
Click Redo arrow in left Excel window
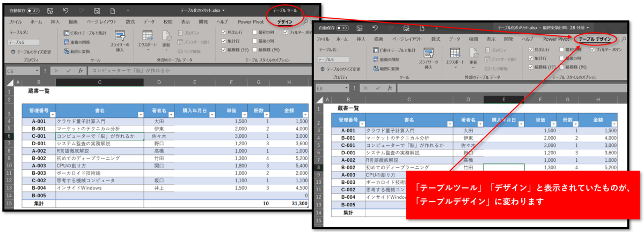pyautogui.click(x=80, y=10)
